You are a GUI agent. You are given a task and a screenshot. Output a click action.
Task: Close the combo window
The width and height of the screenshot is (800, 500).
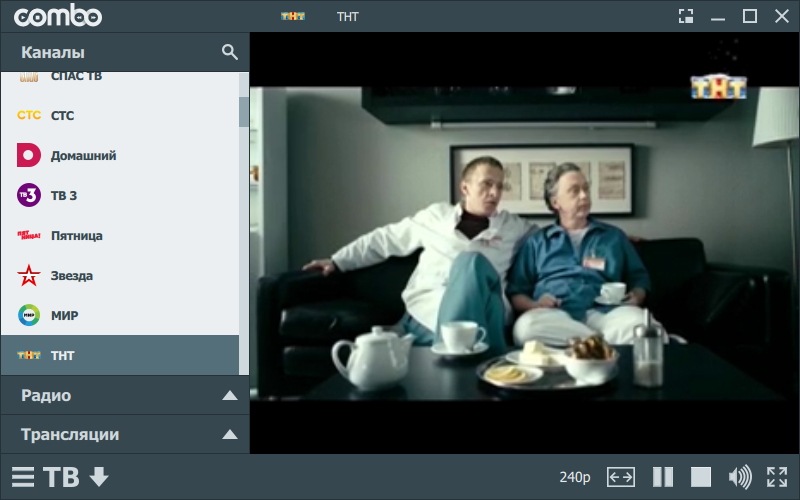tap(782, 16)
